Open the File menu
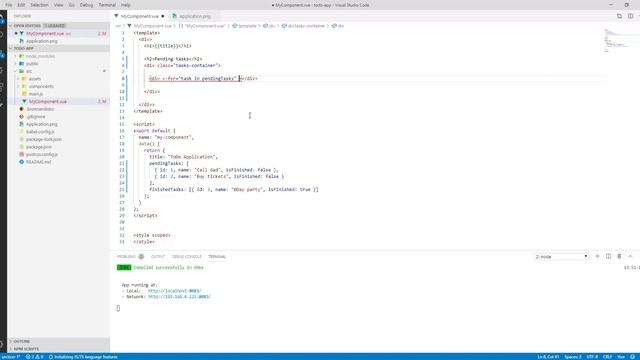The height and width of the screenshot is (360, 640). coord(9,5)
